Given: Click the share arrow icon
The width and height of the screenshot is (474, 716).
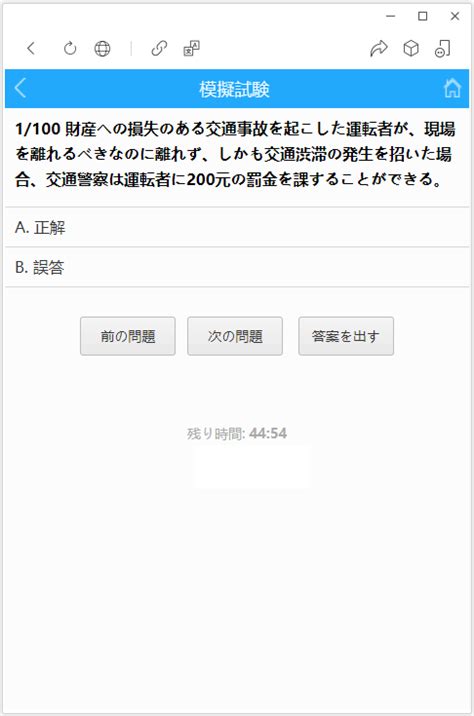Looking at the screenshot, I should (x=379, y=48).
